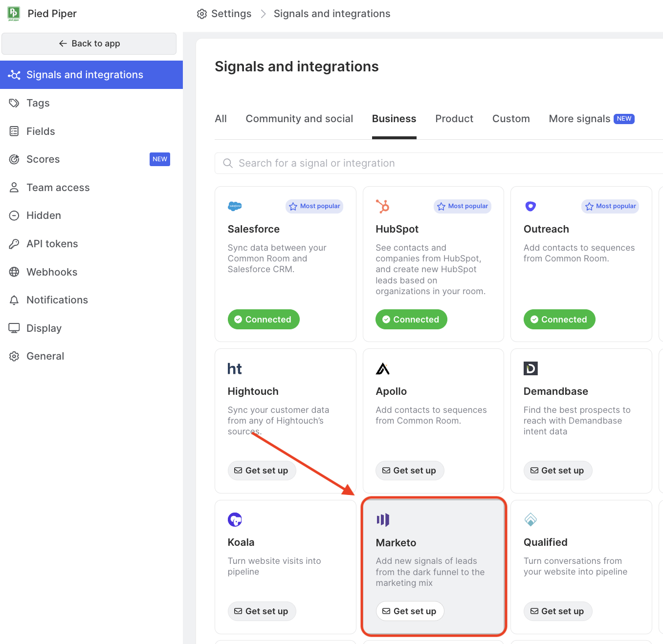Screen dimensions: 663x644
Task: Click the Webhooks globe icon
Action: (14, 272)
